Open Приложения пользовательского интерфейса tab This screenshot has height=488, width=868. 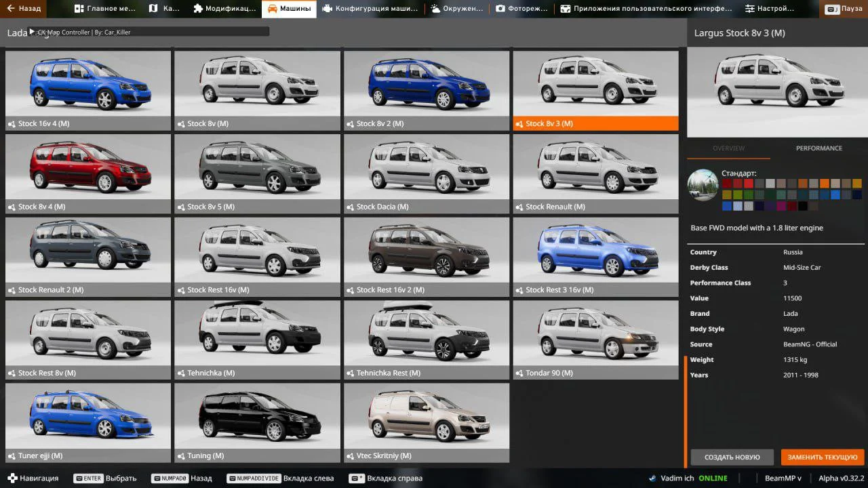[x=646, y=9]
